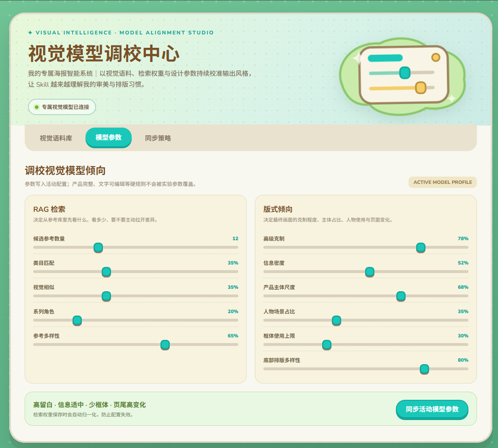This screenshot has width=498, height=448.
Task: Click the 人物场景占比 value 35%
Action: [463, 311]
